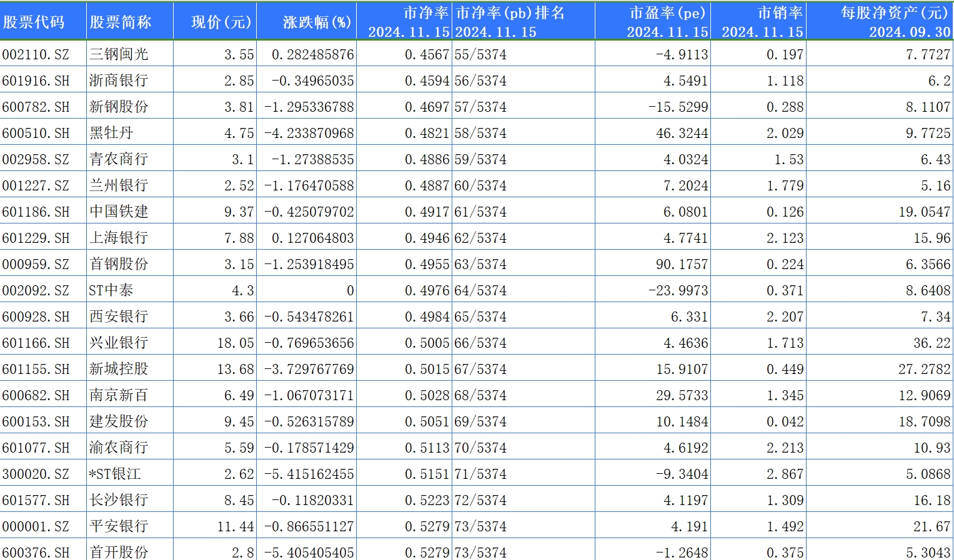Click the stock name 上海银行
Image resolution: width=954 pixels, height=560 pixels.
tap(119, 238)
